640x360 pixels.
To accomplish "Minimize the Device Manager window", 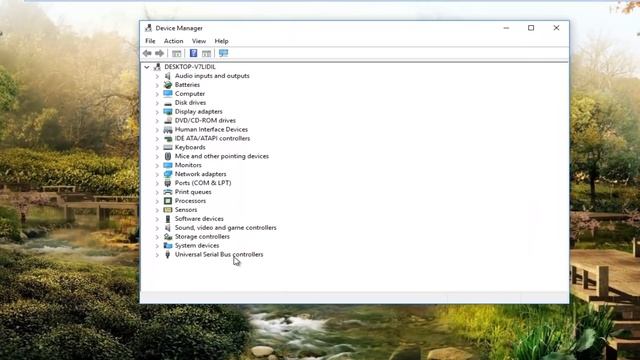I will point(506,28).
